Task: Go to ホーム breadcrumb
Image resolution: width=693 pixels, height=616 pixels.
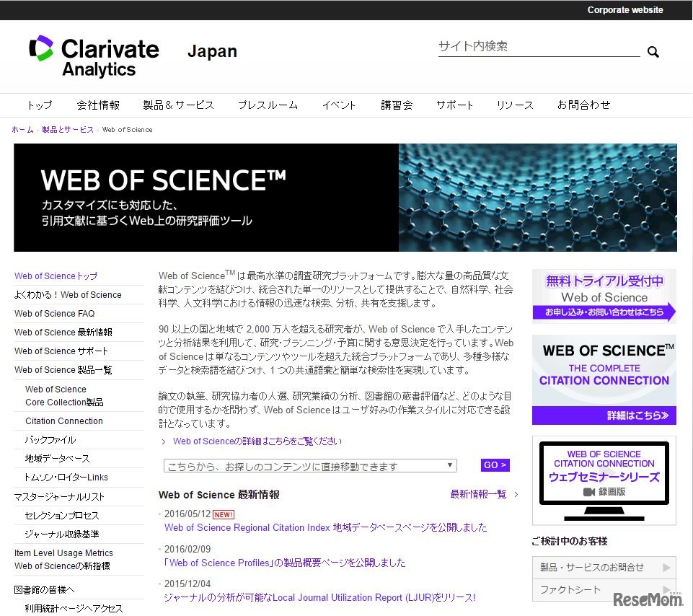Action: pos(22,130)
